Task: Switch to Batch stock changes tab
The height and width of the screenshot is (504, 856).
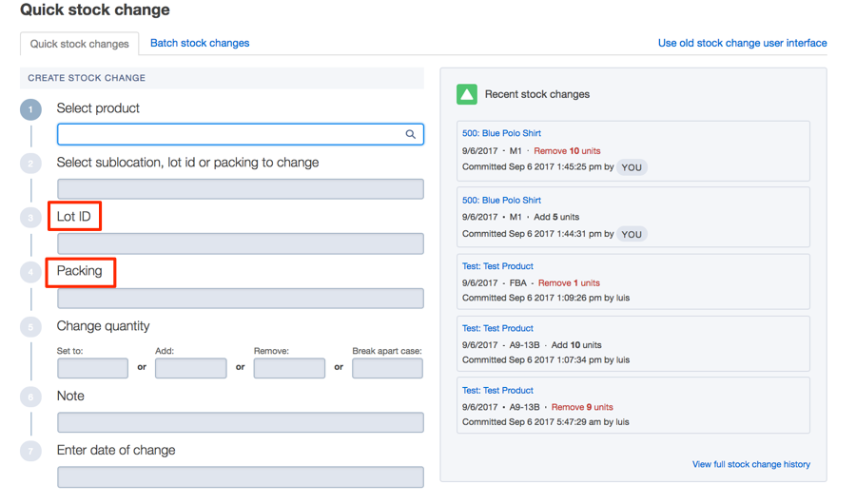Action: pyautogui.click(x=200, y=43)
